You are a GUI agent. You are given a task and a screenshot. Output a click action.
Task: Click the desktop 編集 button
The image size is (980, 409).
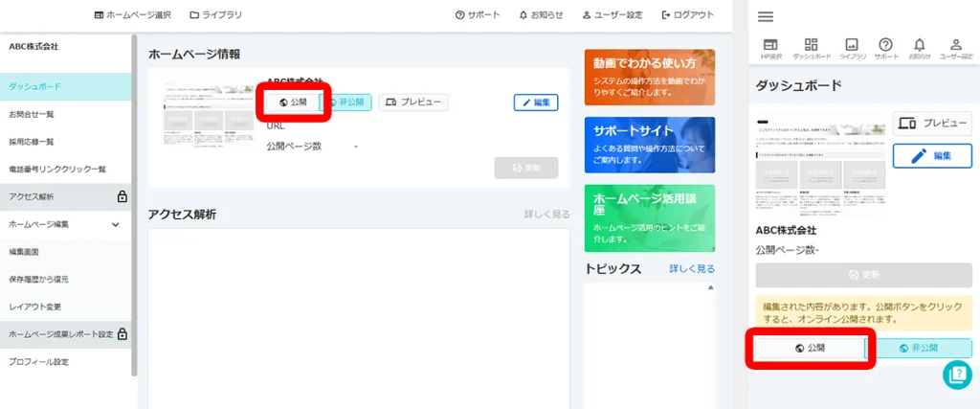[535, 102]
